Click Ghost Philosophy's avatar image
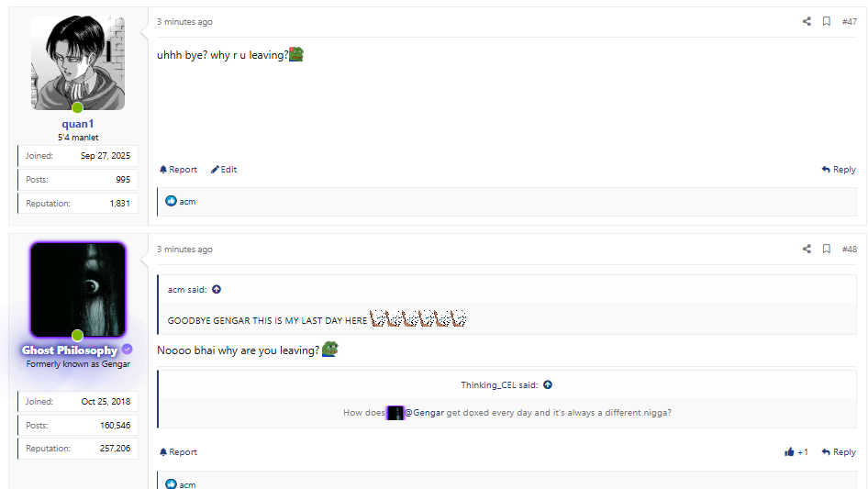 click(78, 290)
